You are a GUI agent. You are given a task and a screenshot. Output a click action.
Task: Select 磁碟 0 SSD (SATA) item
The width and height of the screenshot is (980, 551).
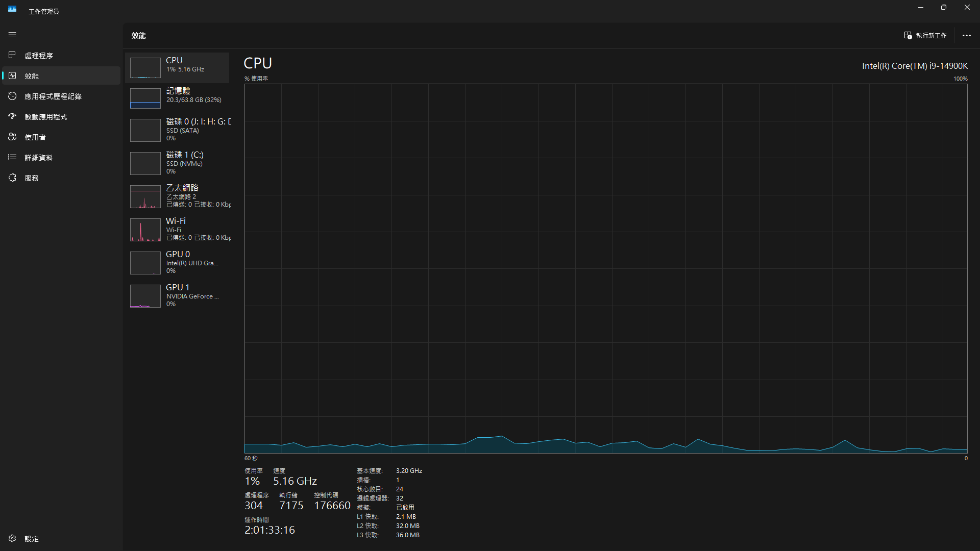177,130
